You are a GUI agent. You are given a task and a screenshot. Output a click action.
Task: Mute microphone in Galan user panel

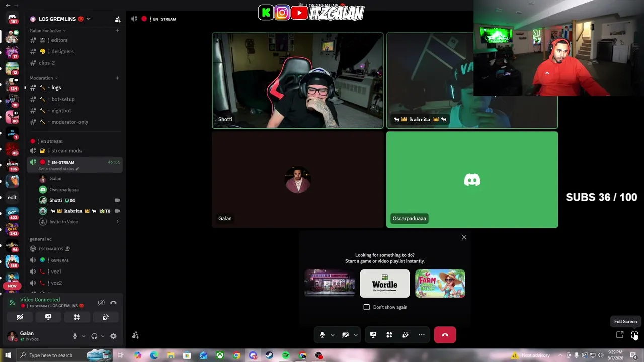(75, 336)
